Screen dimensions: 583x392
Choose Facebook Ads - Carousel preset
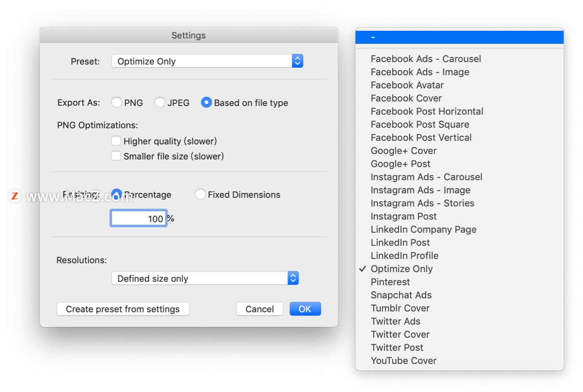point(459,59)
